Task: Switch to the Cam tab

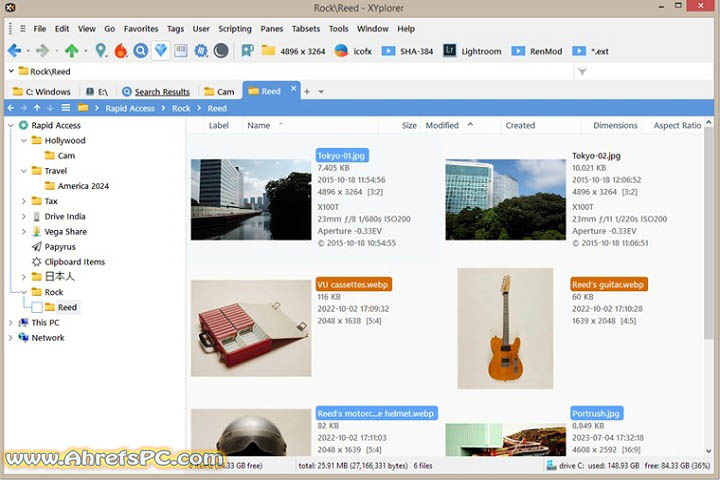Action: [219, 91]
